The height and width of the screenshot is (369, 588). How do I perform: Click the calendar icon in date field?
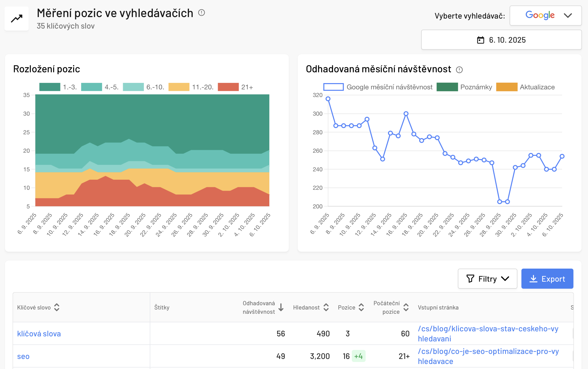pos(480,40)
